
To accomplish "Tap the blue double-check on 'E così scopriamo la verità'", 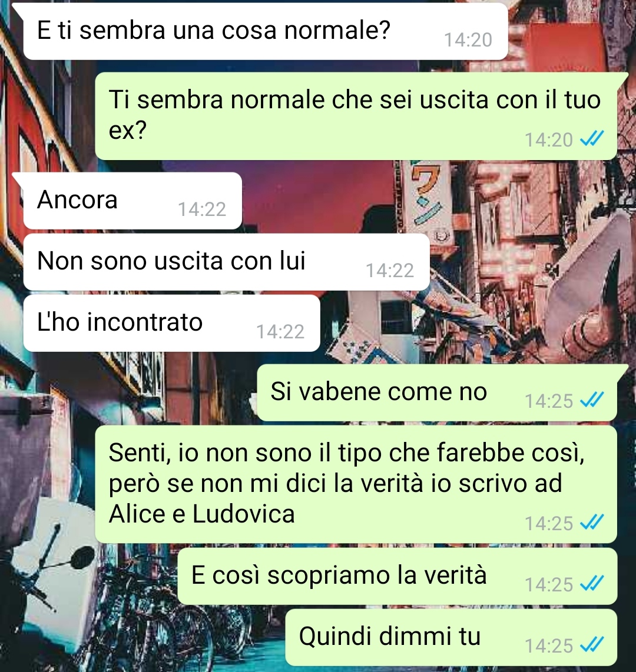I will (591, 583).
